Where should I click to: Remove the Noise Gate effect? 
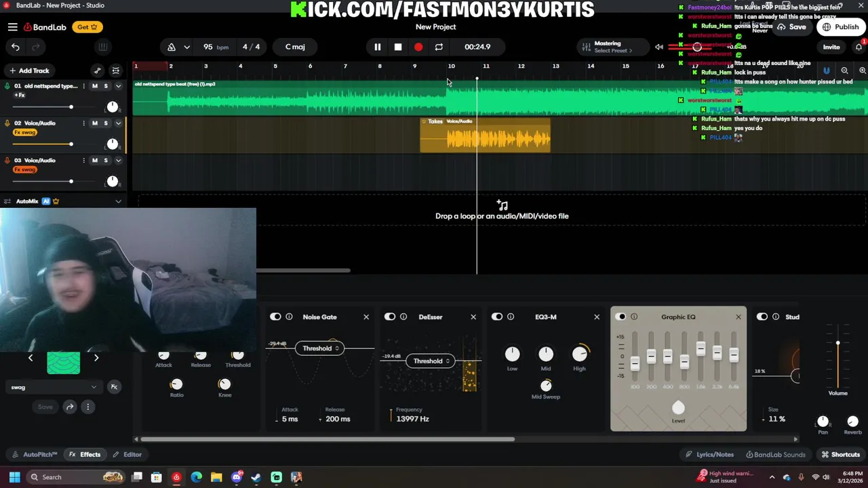[366, 317]
